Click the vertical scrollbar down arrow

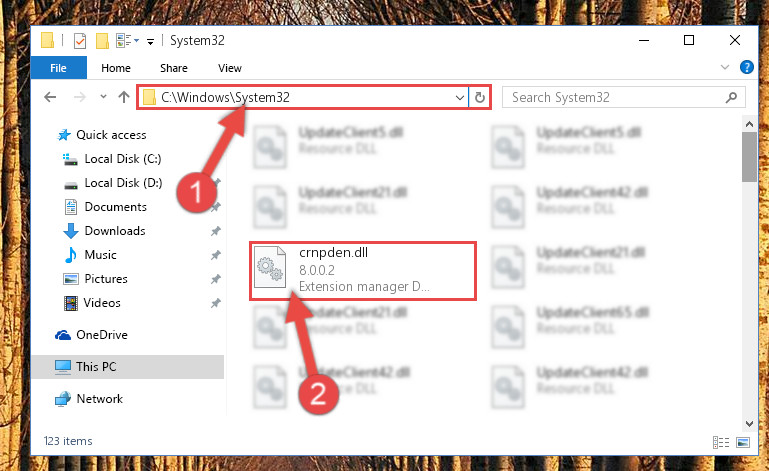pos(749,423)
